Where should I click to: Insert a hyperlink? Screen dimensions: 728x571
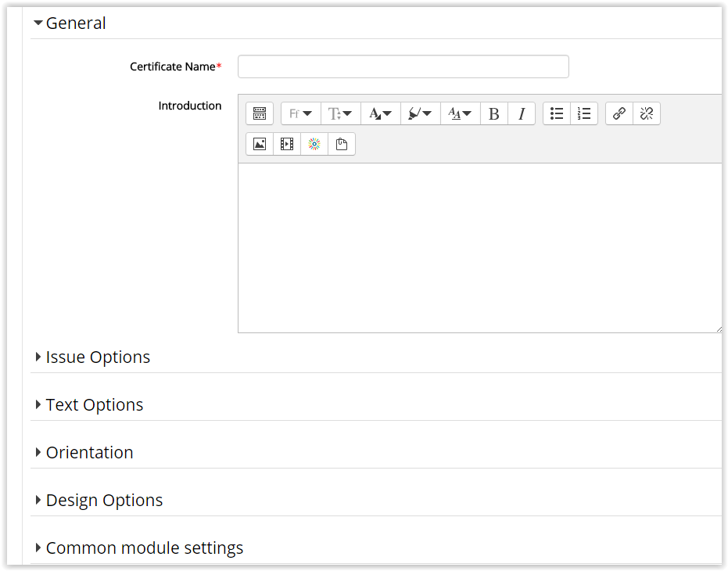point(619,113)
